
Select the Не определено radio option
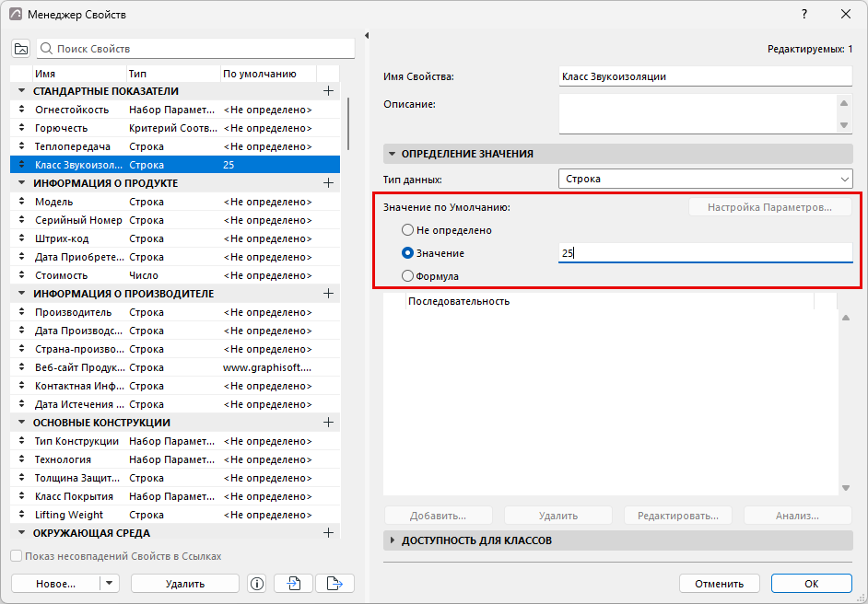407,229
